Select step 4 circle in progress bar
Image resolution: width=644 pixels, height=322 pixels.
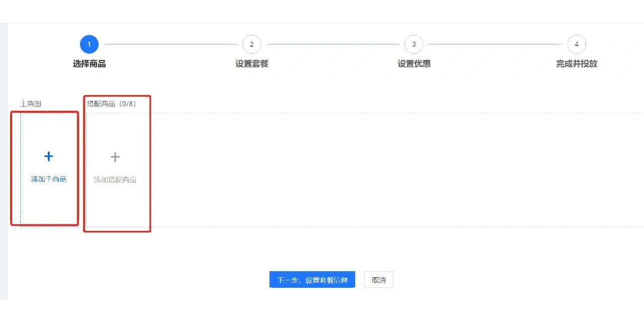pyautogui.click(x=577, y=44)
